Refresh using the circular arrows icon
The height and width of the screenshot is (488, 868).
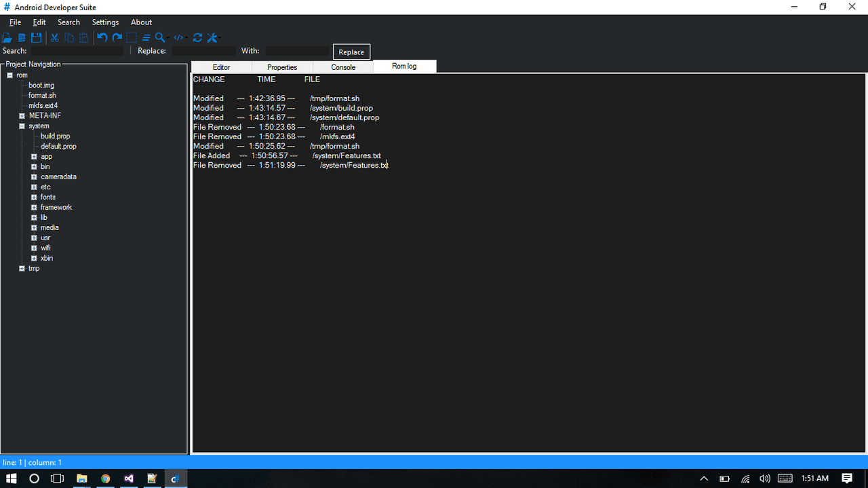click(x=197, y=38)
